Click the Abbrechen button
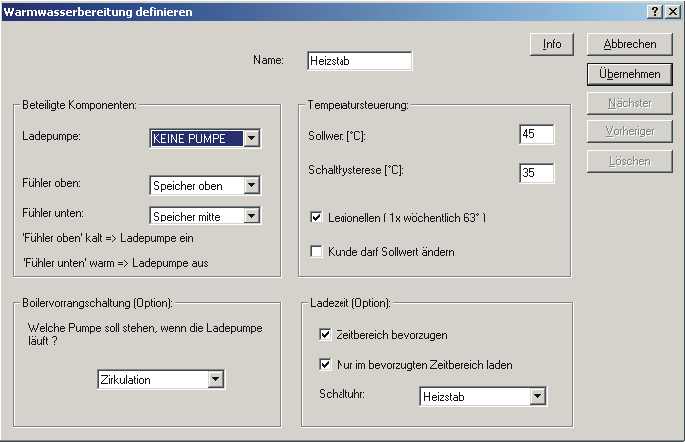The width and height of the screenshot is (685, 442). 629,44
